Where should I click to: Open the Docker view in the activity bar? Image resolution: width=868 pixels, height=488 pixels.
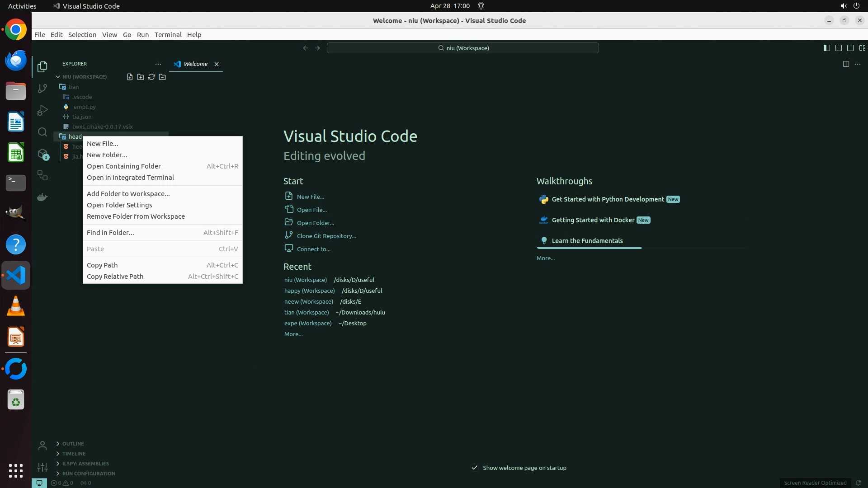tap(42, 197)
